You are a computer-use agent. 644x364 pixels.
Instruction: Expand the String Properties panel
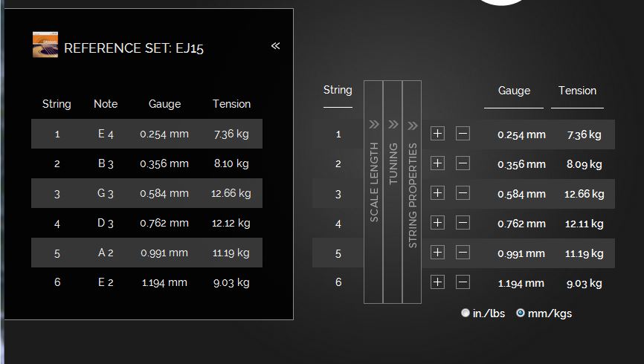pyautogui.click(x=412, y=192)
